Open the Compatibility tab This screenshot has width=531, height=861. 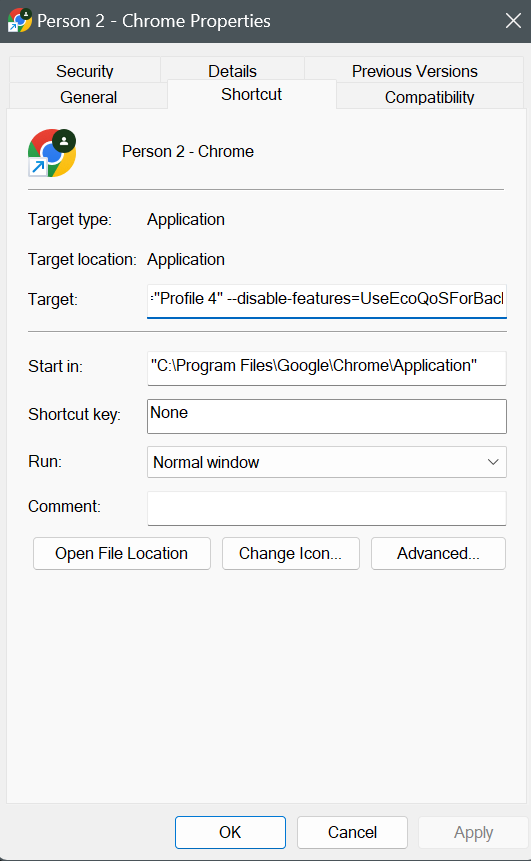point(429,97)
